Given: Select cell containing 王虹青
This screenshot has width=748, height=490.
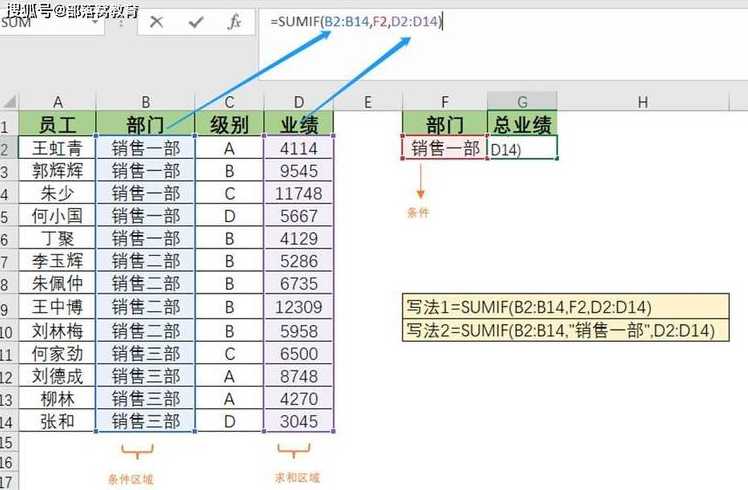Looking at the screenshot, I should click(x=57, y=148).
